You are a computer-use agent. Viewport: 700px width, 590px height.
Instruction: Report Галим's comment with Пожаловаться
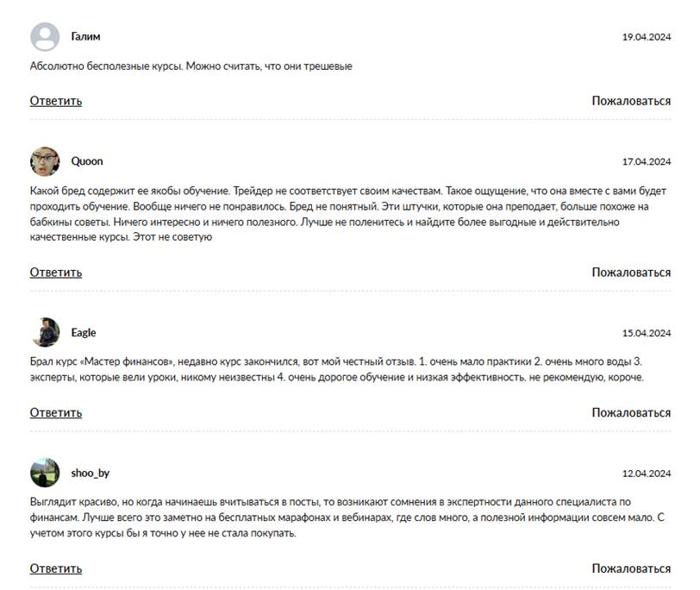[631, 101]
